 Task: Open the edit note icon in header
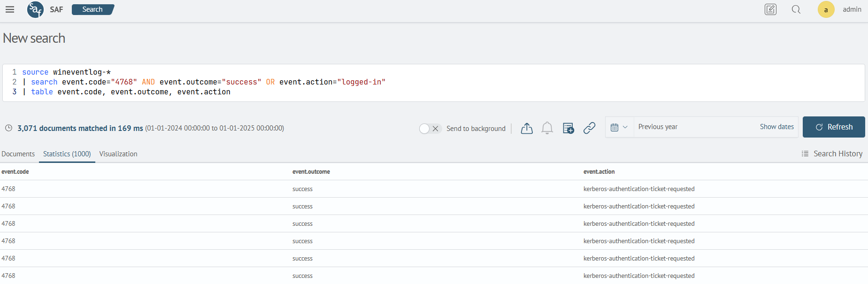pos(770,9)
